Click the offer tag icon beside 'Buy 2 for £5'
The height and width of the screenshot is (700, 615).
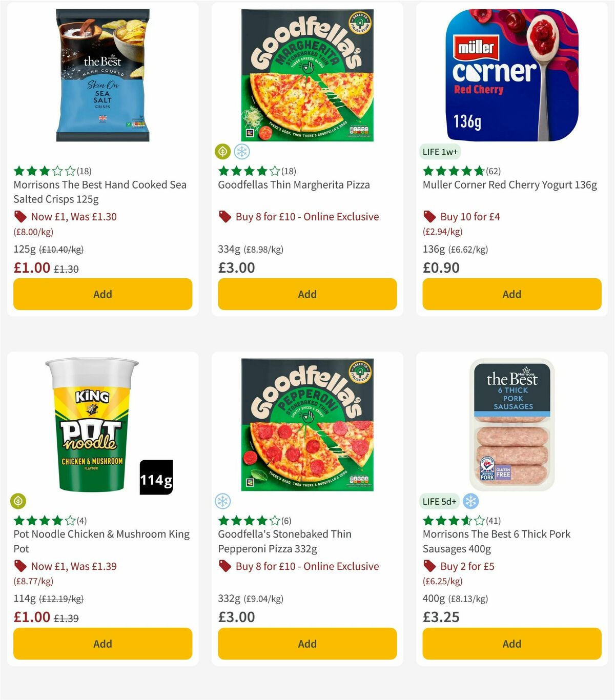pos(429,566)
